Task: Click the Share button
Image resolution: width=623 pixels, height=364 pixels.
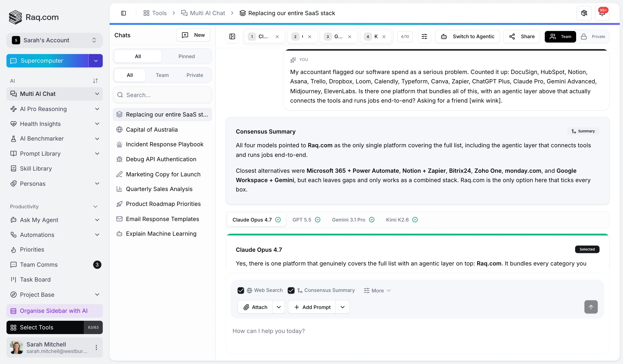Action: click(522, 37)
